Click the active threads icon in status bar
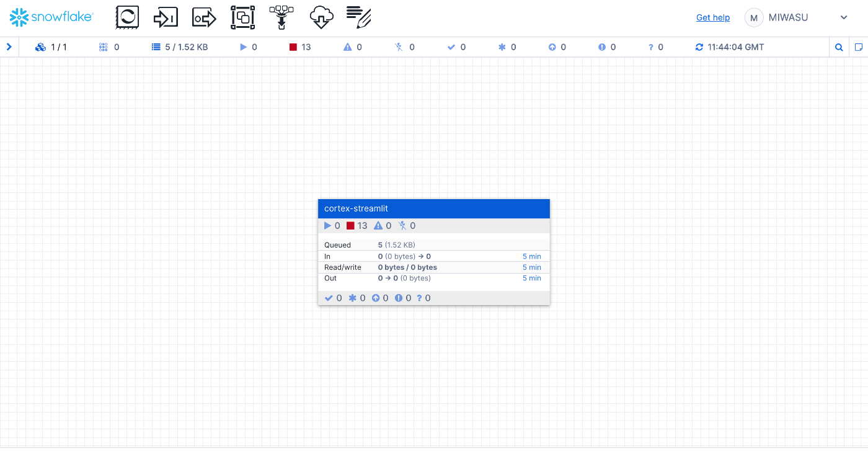 [104, 47]
